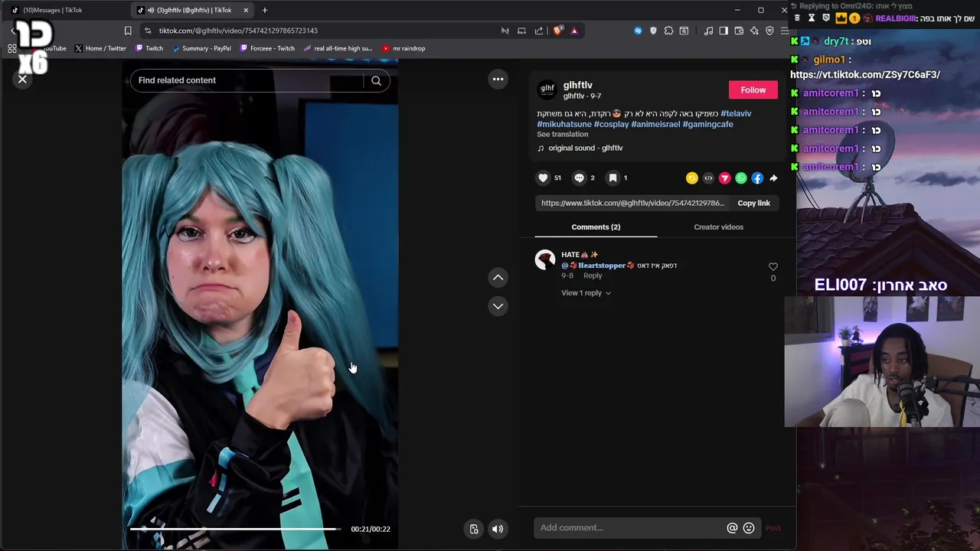
Task: Click glhftlv username heading
Action: (578, 85)
